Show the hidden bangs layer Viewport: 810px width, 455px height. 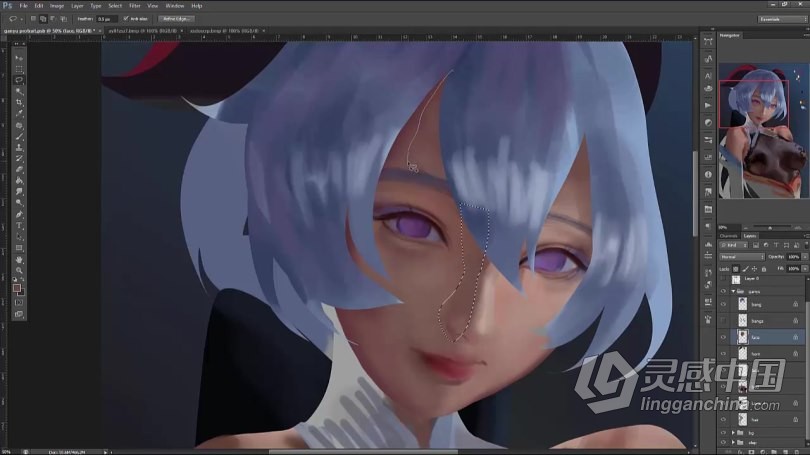(723, 321)
